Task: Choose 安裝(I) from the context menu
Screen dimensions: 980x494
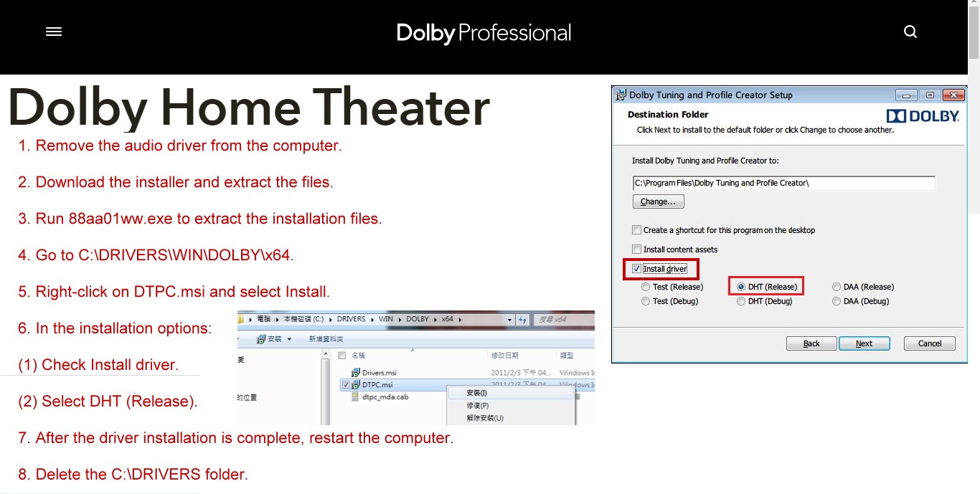Action: pyautogui.click(x=477, y=393)
